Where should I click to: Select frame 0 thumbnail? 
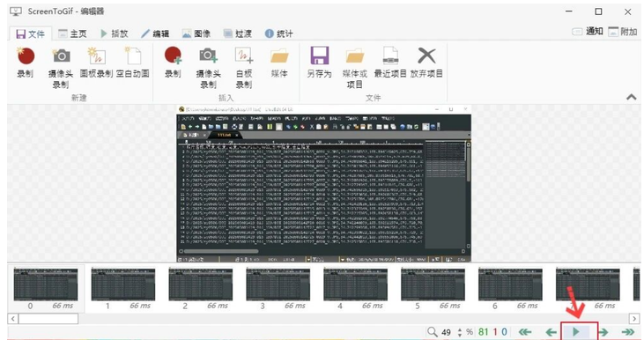click(x=46, y=288)
